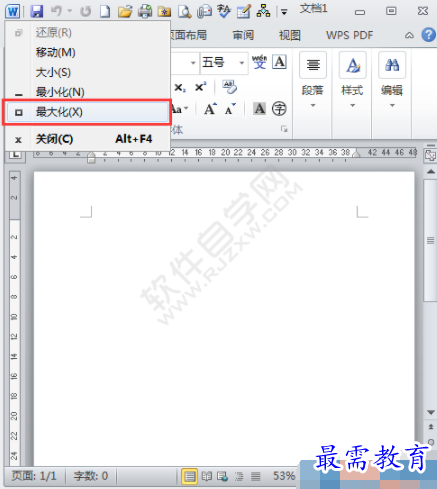Open the font name dropdown arrow
Image resolution: width=437 pixels, height=489 pixels.
[193, 63]
